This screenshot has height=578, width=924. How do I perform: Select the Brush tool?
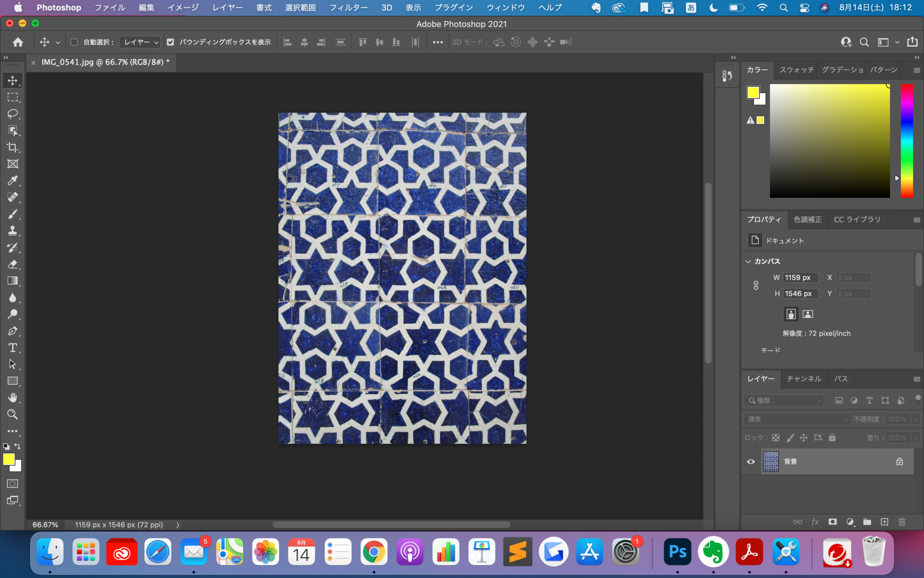pyautogui.click(x=13, y=214)
